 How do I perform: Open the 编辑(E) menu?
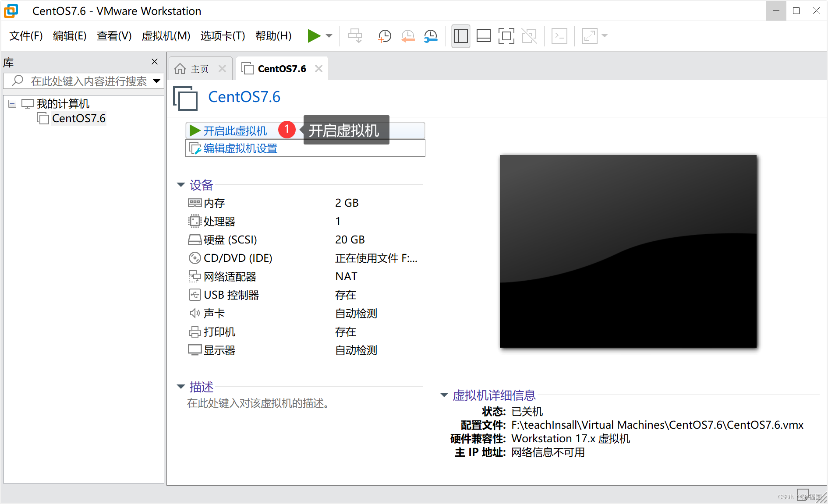(70, 36)
